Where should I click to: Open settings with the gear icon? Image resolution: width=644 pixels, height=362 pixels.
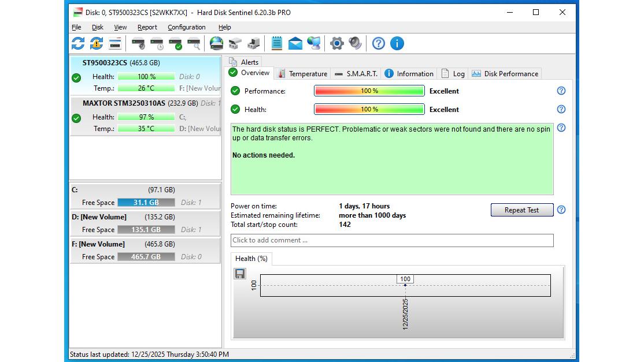(x=336, y=43)
